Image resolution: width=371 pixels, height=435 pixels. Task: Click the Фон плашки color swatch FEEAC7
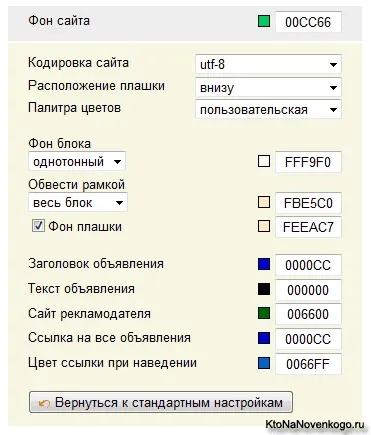(x=264, y=226)
